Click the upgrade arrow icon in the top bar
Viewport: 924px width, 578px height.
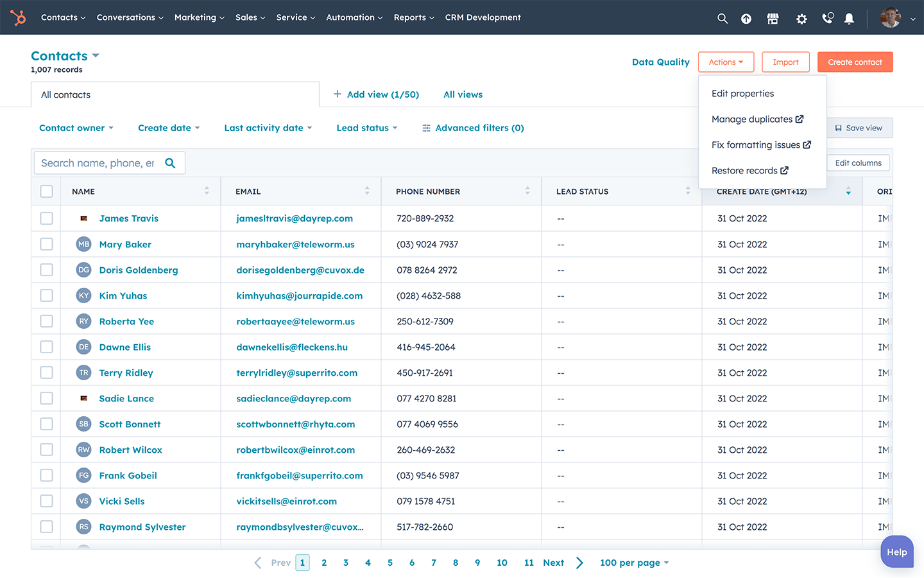(746, 19)
